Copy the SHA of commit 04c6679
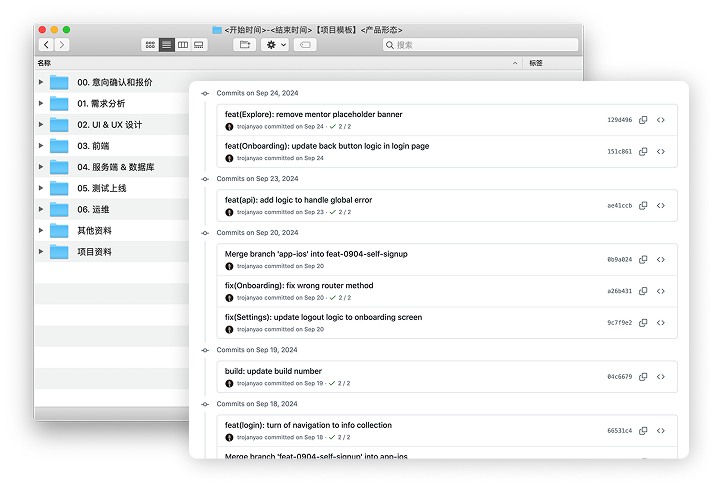 [x=643, y=377]
